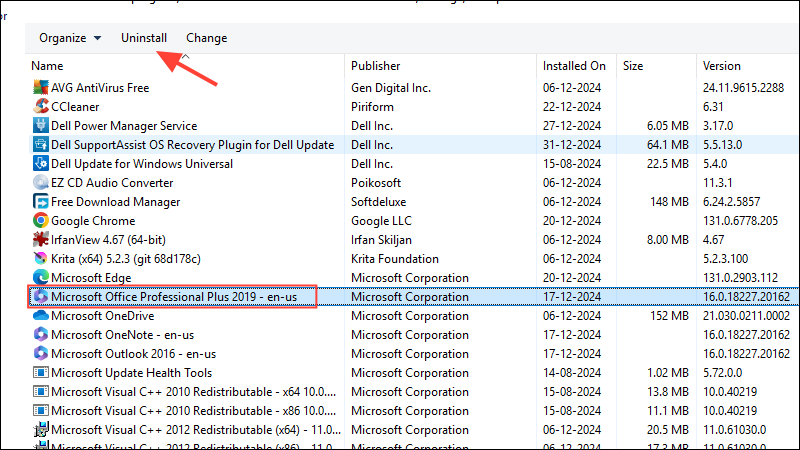This screenshot has height=450, width=800.
Task: Click the AVG AntiVirus Free icon
Action: pyautogui.click(x=40, y=88)
